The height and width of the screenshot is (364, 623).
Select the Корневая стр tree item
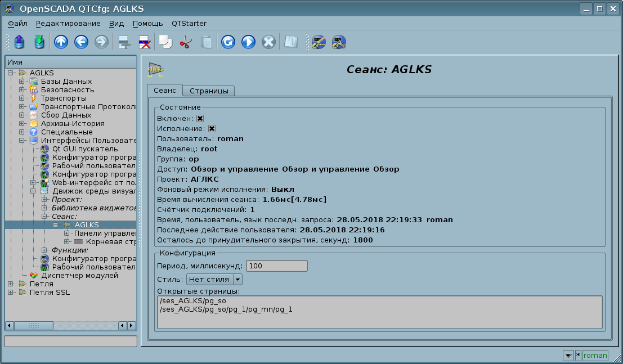click(x=111, y=241)
